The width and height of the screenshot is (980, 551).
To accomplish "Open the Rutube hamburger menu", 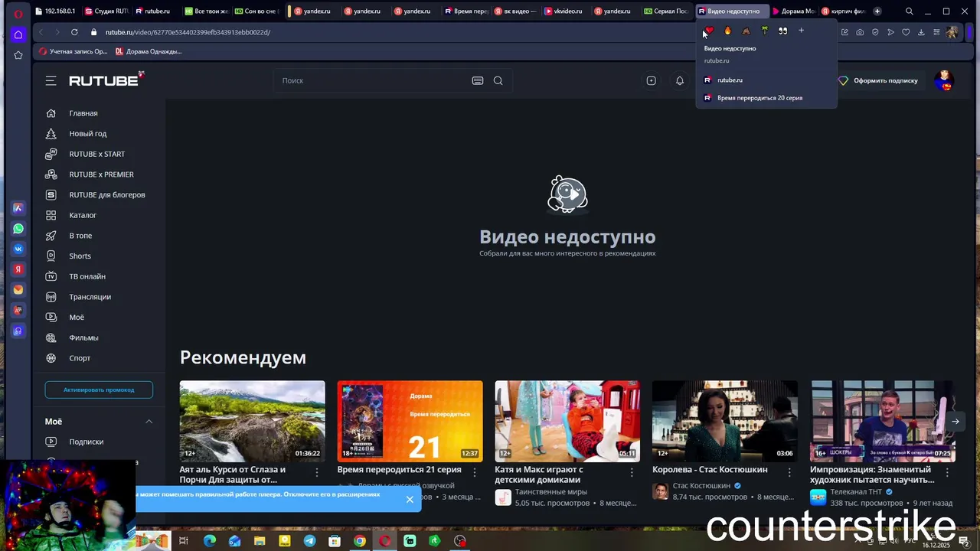I will pyautogui.click(x=51, y=80).
